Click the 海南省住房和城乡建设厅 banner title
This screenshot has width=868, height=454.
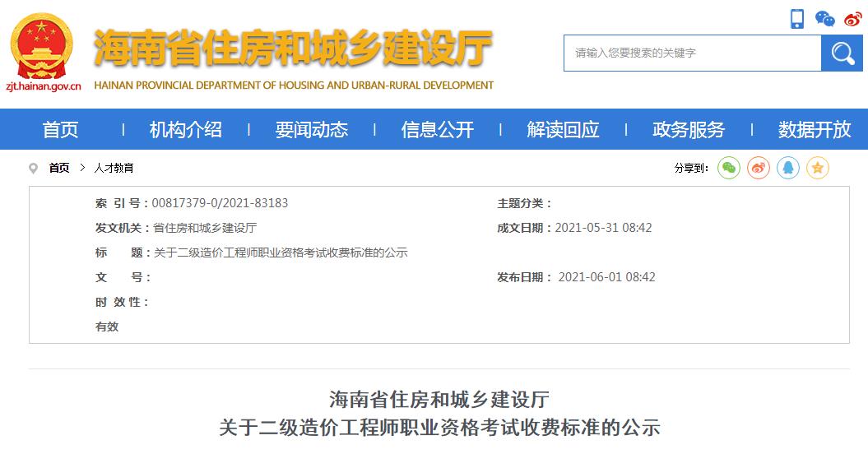294,49
